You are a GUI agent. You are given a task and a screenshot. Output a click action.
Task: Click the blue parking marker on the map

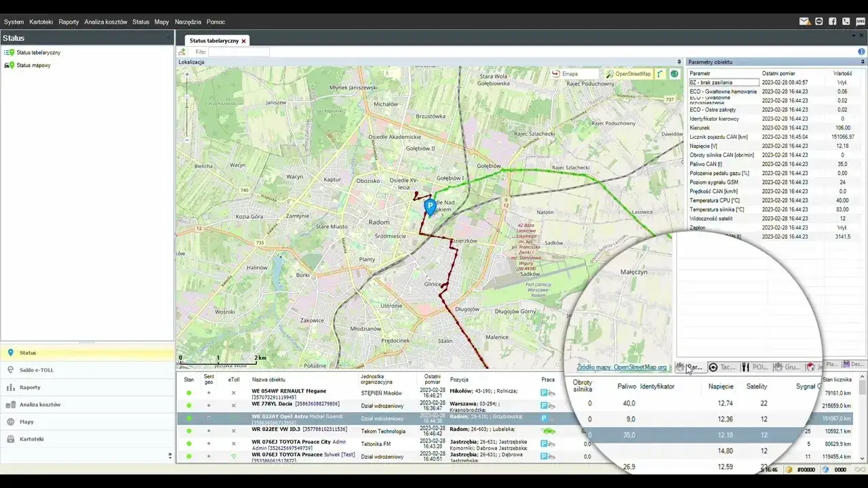coord(429,207)
